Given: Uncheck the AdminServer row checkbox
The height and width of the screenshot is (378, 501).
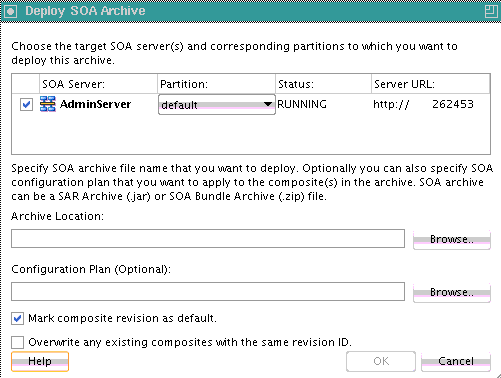Looking at the screenshot, I should (26, 104).
